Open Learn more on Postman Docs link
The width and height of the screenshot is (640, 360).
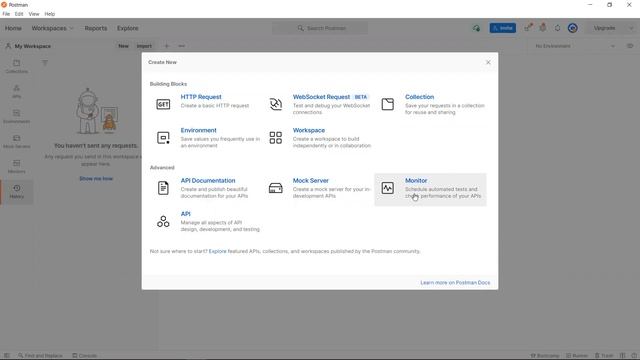(455, 282)
